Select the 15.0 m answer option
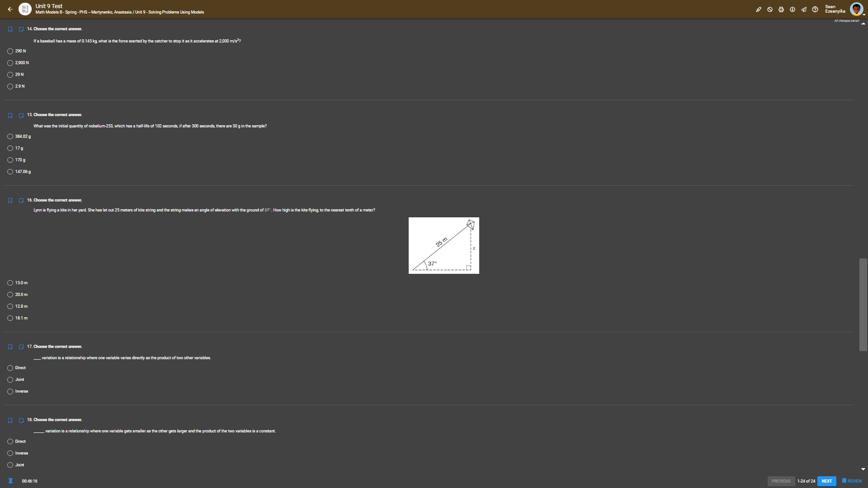The height and width of the screenshot is (488, 868). coord(10,283)
